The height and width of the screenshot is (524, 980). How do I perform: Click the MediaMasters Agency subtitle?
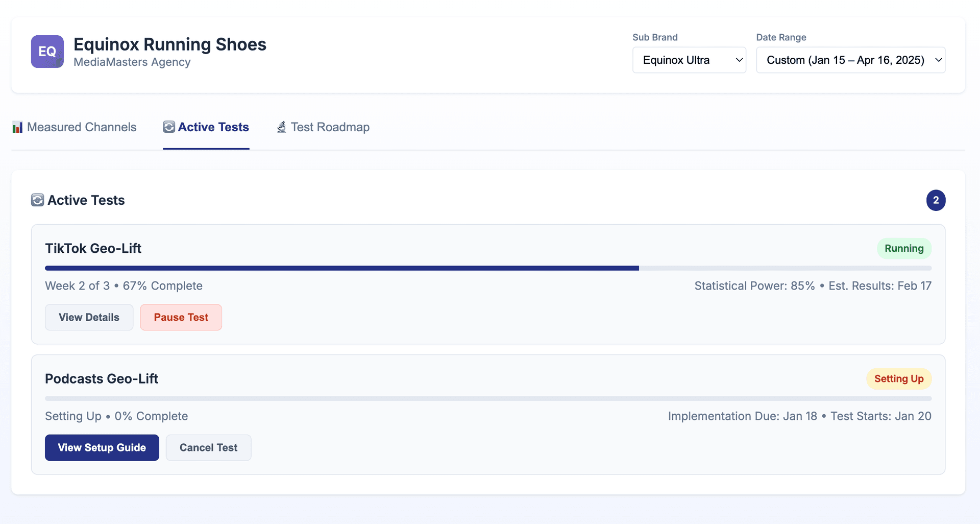132,62
